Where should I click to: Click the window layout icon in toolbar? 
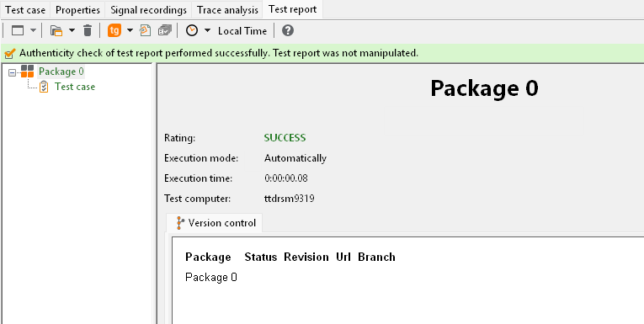[x=18, y=31]
